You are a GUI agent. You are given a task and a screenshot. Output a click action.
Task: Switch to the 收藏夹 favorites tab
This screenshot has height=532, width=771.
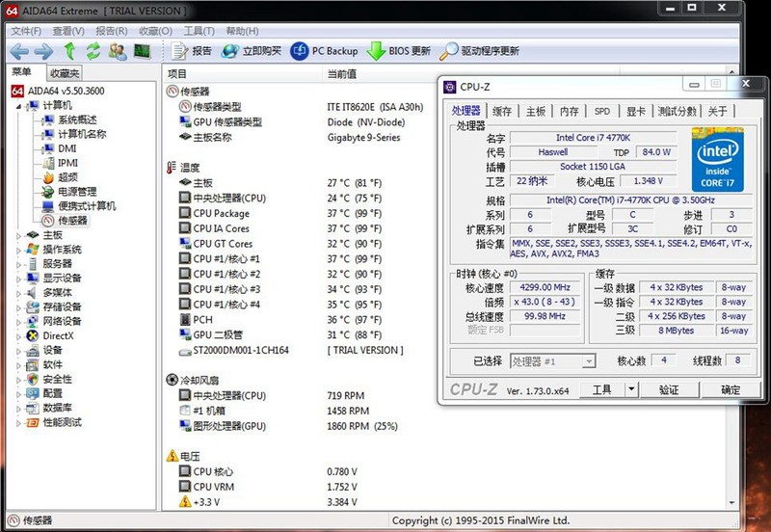(65, 73)
